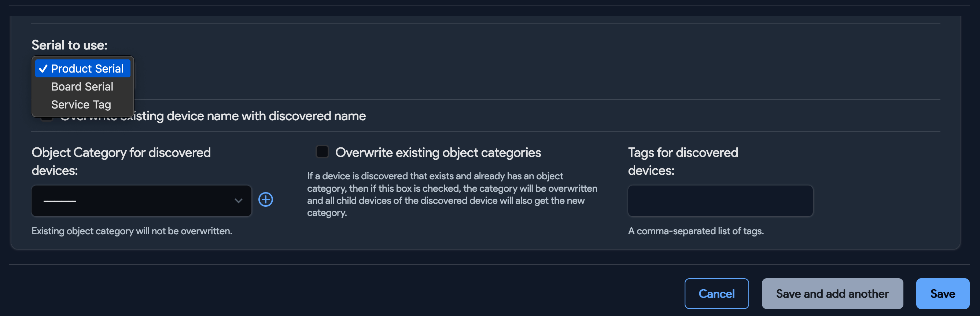Viewport: 980px width, 316px height.
Task: Click Save and add another
Action: (x=832, y=293)
